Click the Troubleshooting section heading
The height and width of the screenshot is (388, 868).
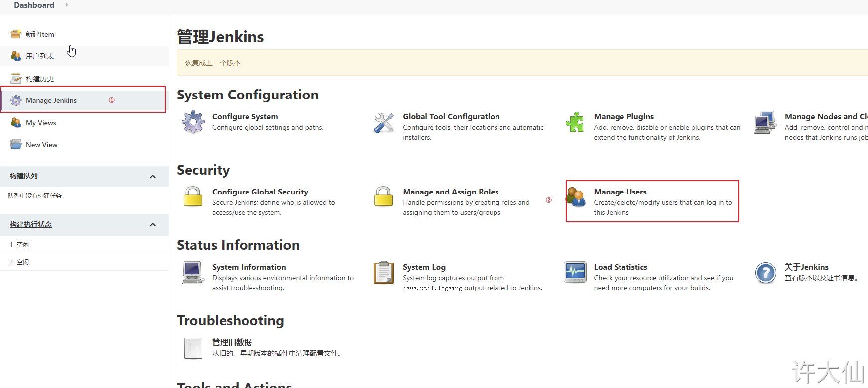(231, 320)
